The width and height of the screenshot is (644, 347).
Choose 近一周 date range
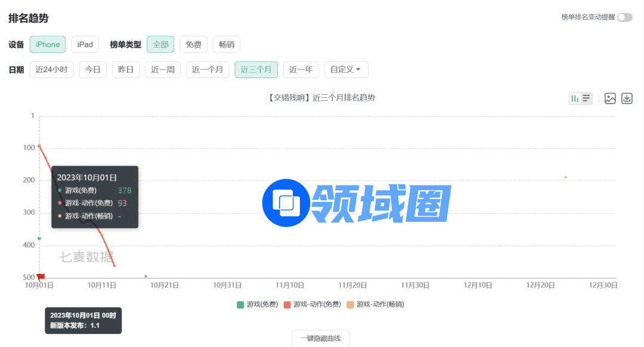pos(163,70)
